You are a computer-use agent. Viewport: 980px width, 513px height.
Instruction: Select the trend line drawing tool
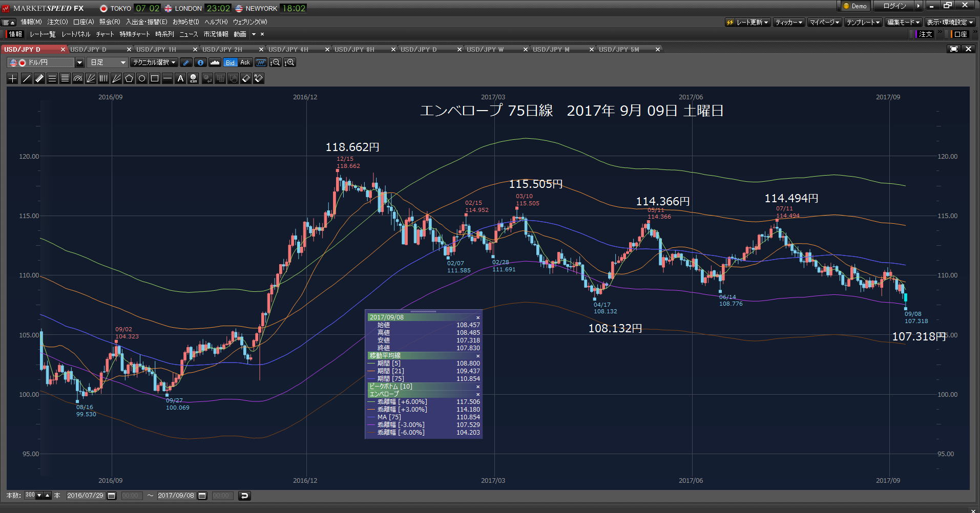pyautogui.click(x=26, y=78)
